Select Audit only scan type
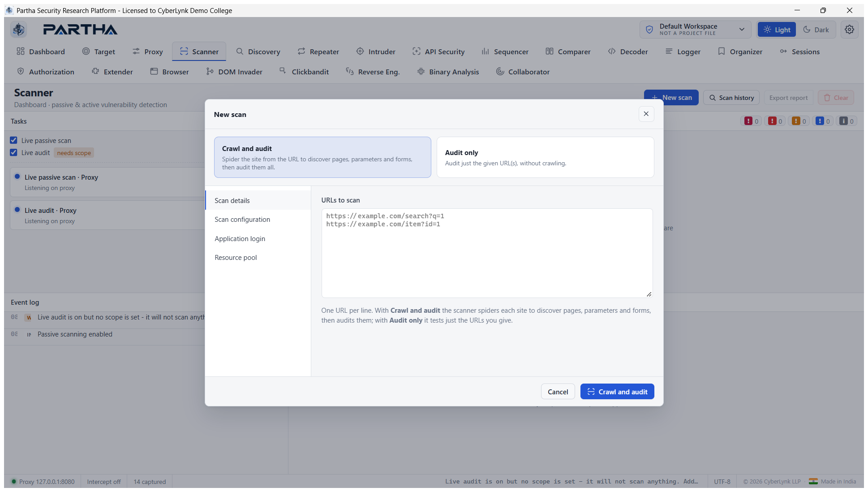This screenshot has width=868, height=492. (x=546, y=157)
